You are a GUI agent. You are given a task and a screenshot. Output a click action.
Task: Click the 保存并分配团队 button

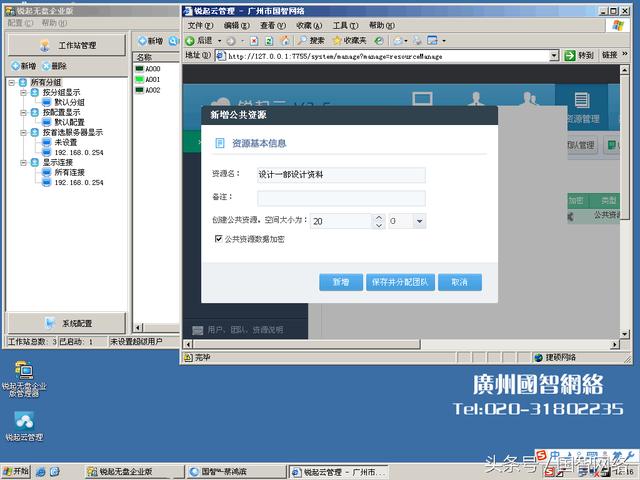[x=400, y=282]
